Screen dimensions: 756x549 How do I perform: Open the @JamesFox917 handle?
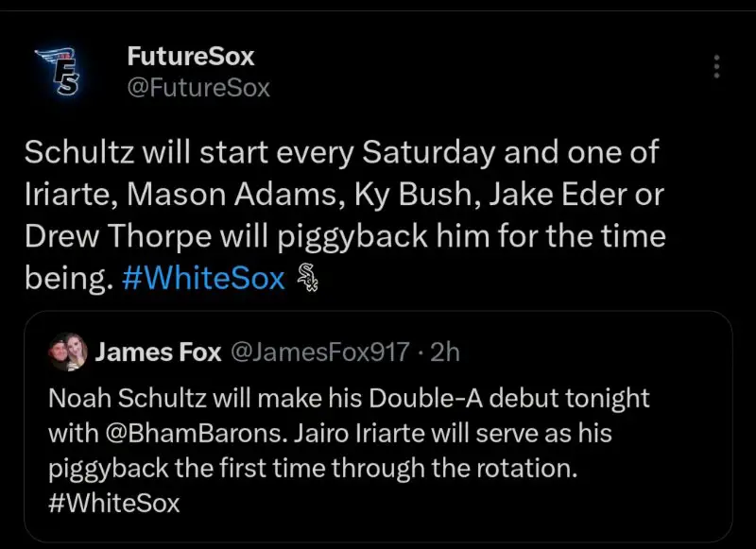[320, 352]
